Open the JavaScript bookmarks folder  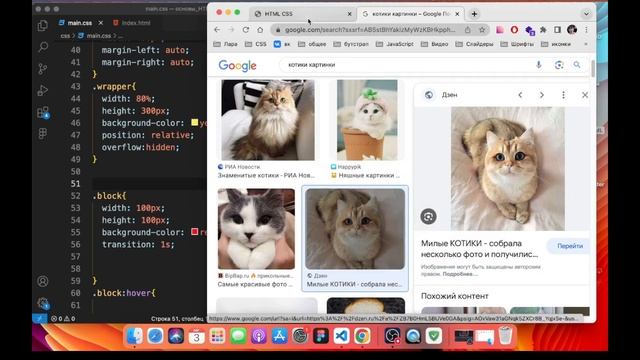396,44
